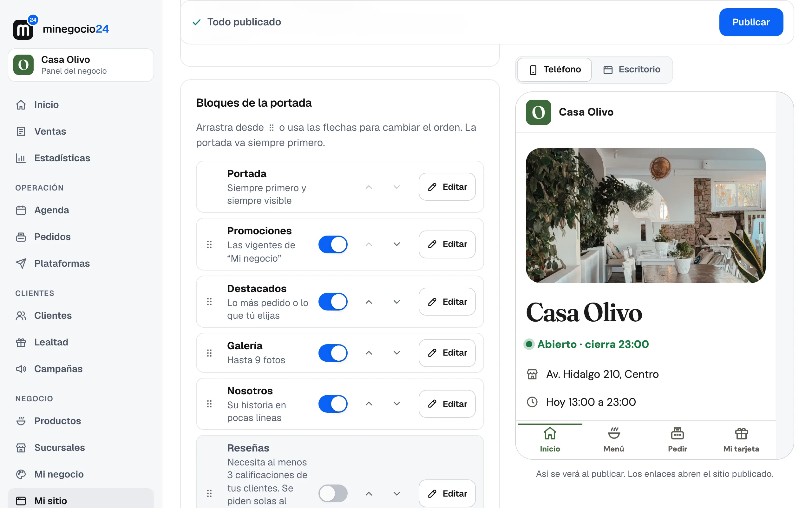Move Destacados block down with arrow

pos(396,302)
